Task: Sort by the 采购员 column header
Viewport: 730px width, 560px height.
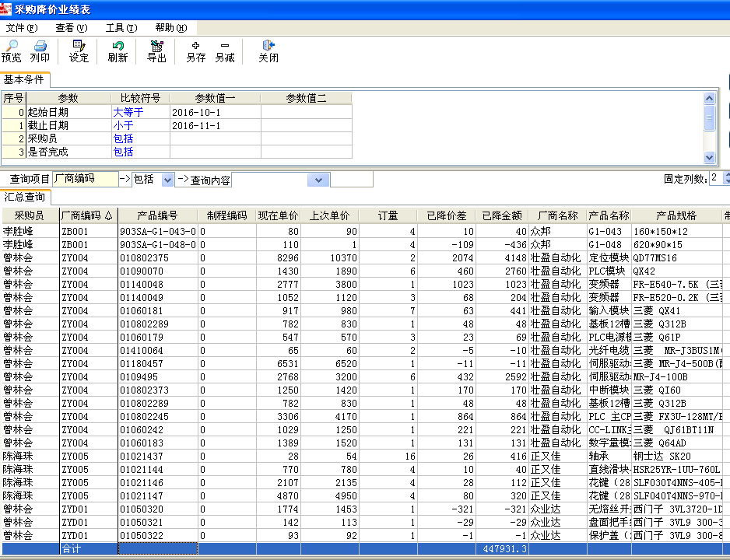Action: 30,215
